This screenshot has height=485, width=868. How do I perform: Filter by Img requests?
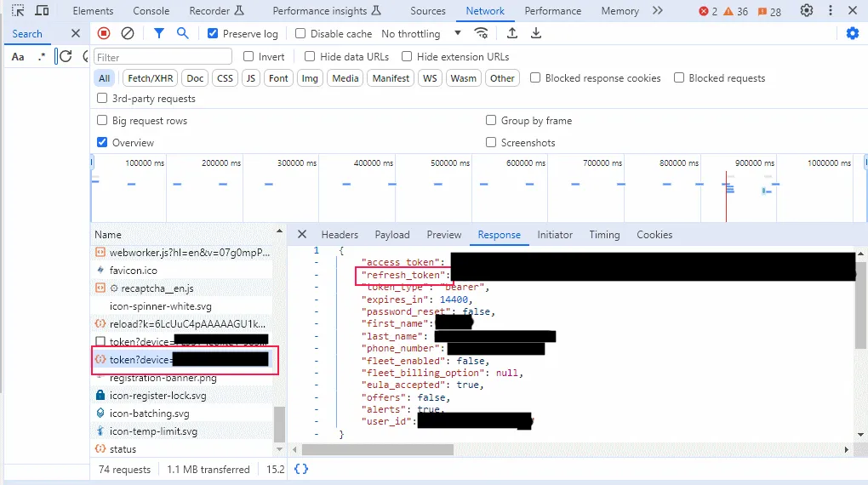click(x=310, y=78)
